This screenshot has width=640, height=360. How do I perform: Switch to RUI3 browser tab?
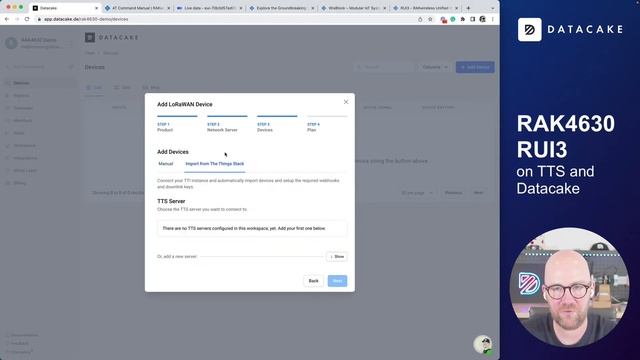pos(425,8)
